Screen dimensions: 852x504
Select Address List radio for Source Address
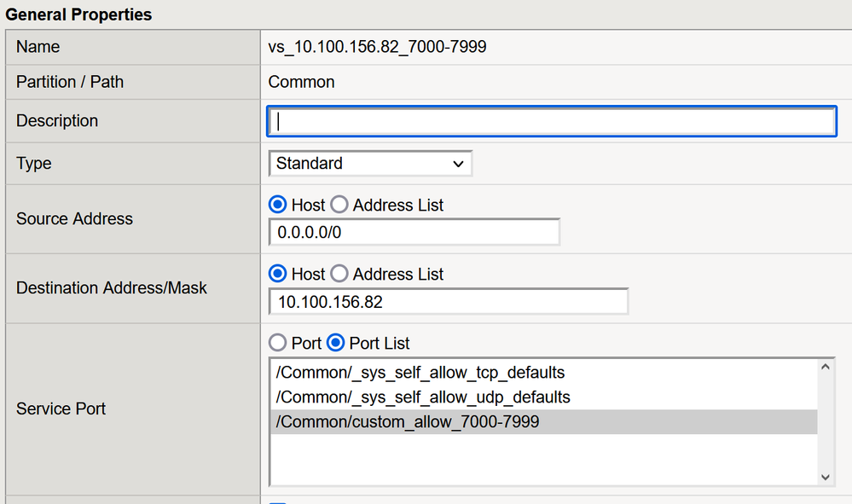click(x=339, y=206)
